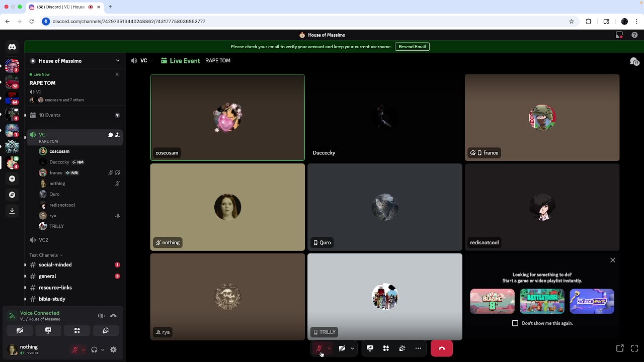Open noise suppression waveform icon
644x362 pixels.
pyautogui.click(x=101, y=316)
